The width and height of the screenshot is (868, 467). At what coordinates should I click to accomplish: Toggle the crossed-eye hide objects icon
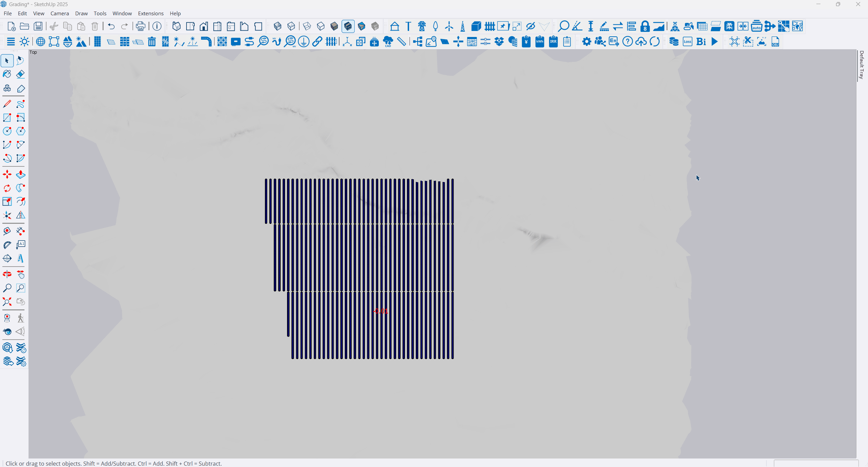530,26
